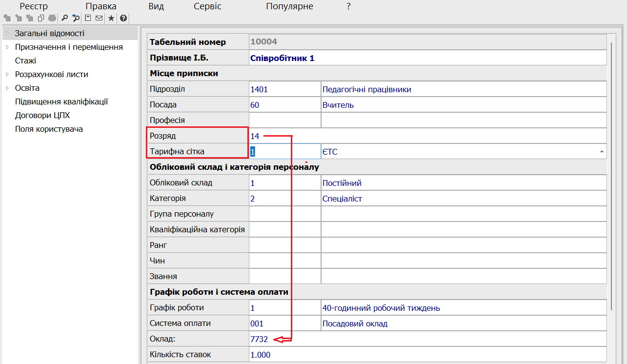Click the envelope mail icon
This screenshot has height=364, width=627.
(x=99, y=19)
